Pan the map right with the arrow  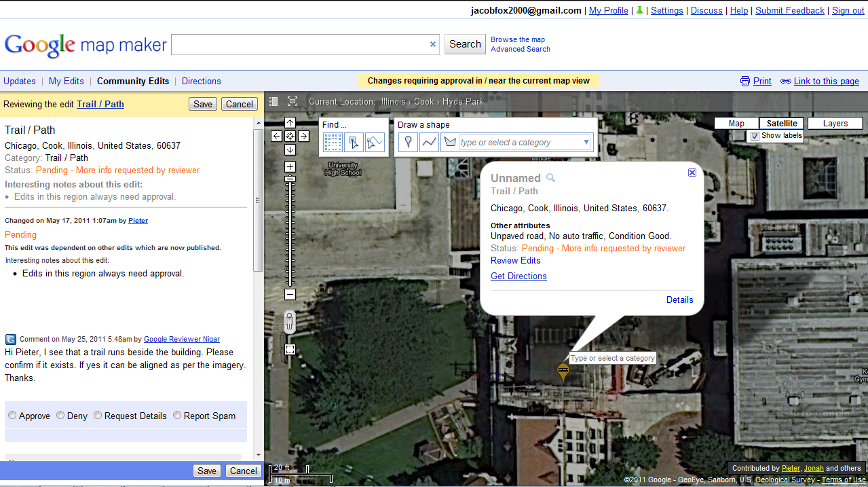(x=303, y=136)
